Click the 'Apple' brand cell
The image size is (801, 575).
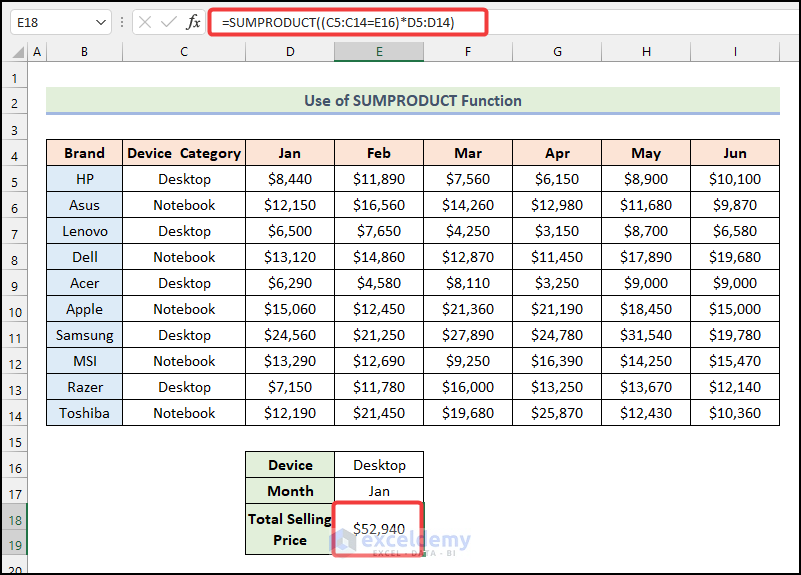[x=84, y=309]
